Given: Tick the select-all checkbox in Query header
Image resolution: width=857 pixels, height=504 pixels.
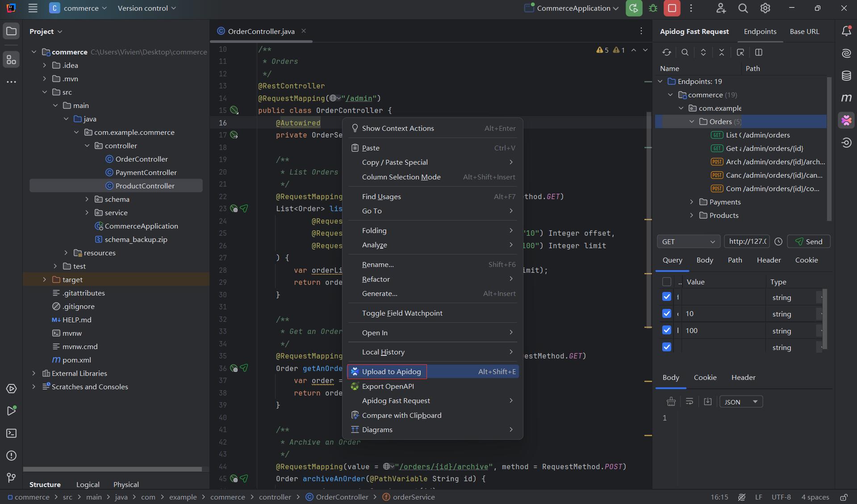Looking at the screenshot, I should coord(667,282).
